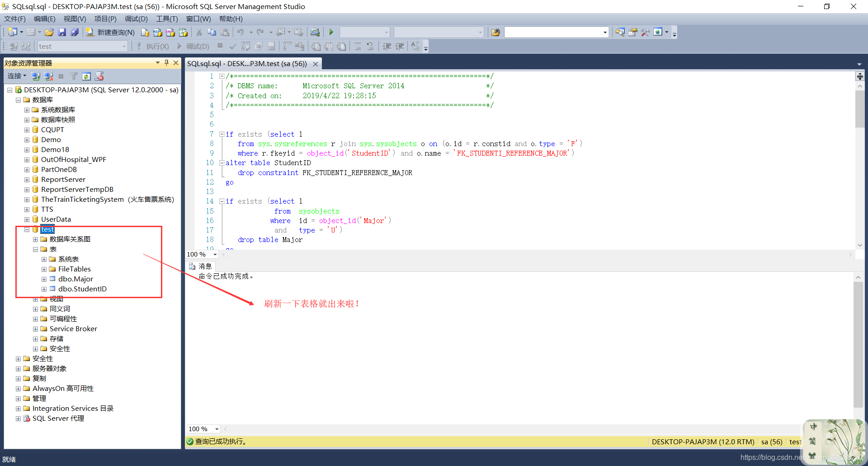
Task: Click the green Start play icon
Action: tap(331, 32)
